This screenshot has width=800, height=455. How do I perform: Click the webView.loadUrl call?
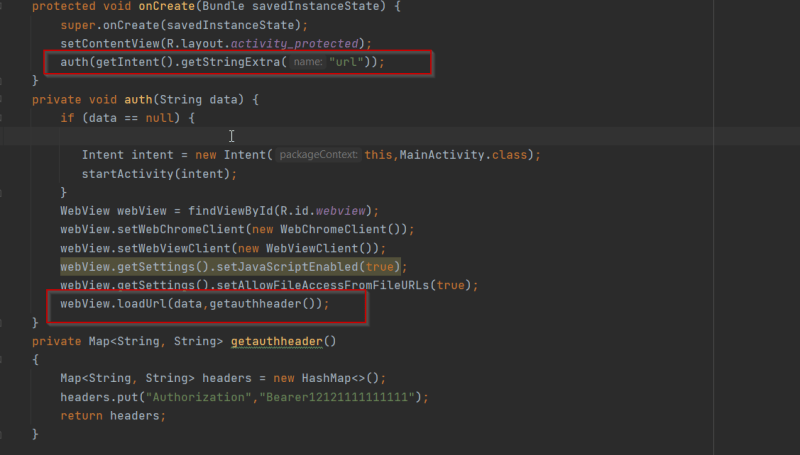coord(114,304)
